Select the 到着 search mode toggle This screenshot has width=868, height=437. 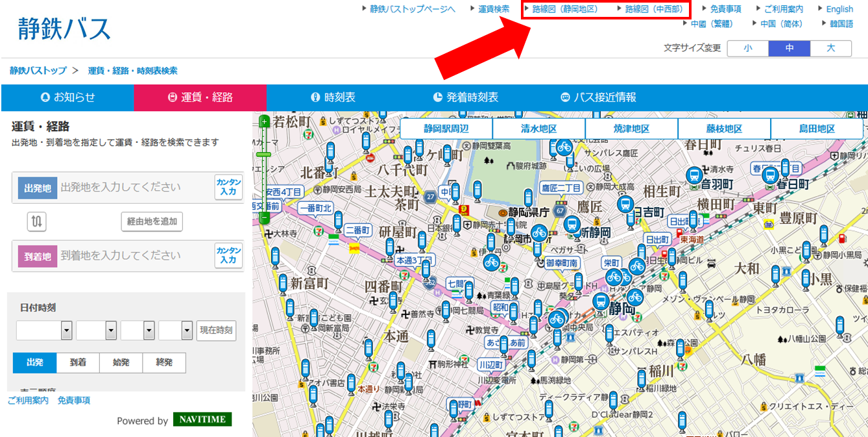pyautogui.click(x=78, y=362)
